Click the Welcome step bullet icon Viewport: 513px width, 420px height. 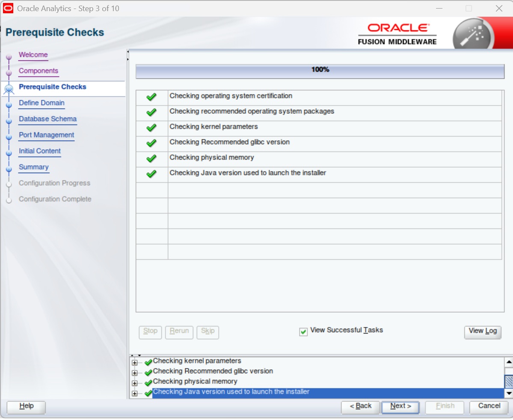9,56
